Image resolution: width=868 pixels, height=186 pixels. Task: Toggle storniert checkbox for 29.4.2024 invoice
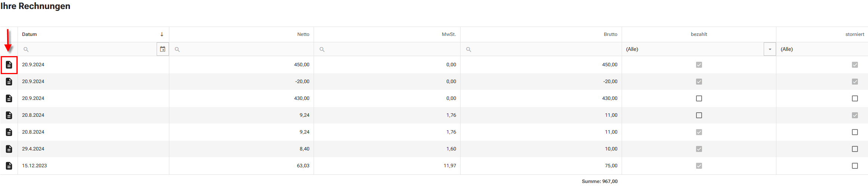coord(855,149)
